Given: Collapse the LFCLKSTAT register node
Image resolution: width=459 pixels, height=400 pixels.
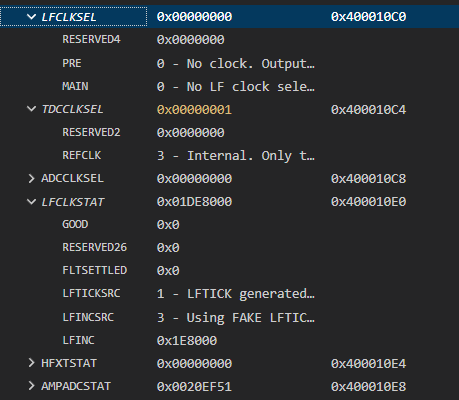Looking at the screenshot, I should point(31,202).
